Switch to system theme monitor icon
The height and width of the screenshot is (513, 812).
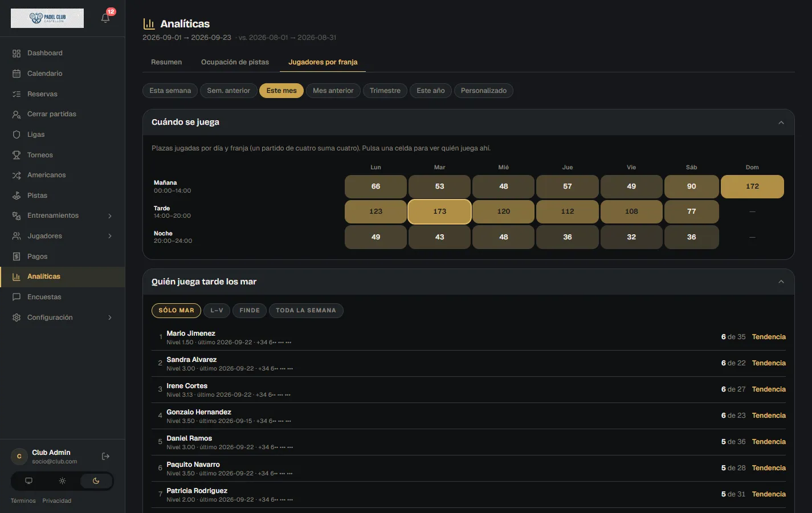coord(28,481)
